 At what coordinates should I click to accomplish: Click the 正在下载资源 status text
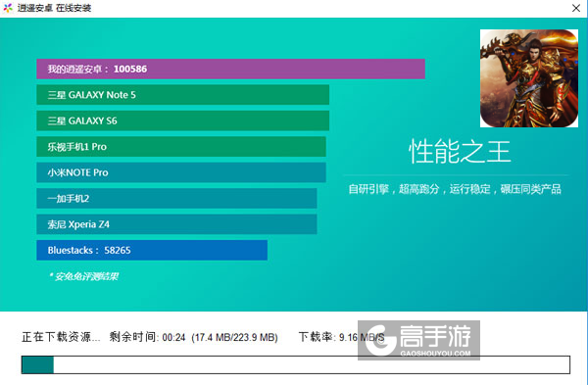[x=61, y=337]
